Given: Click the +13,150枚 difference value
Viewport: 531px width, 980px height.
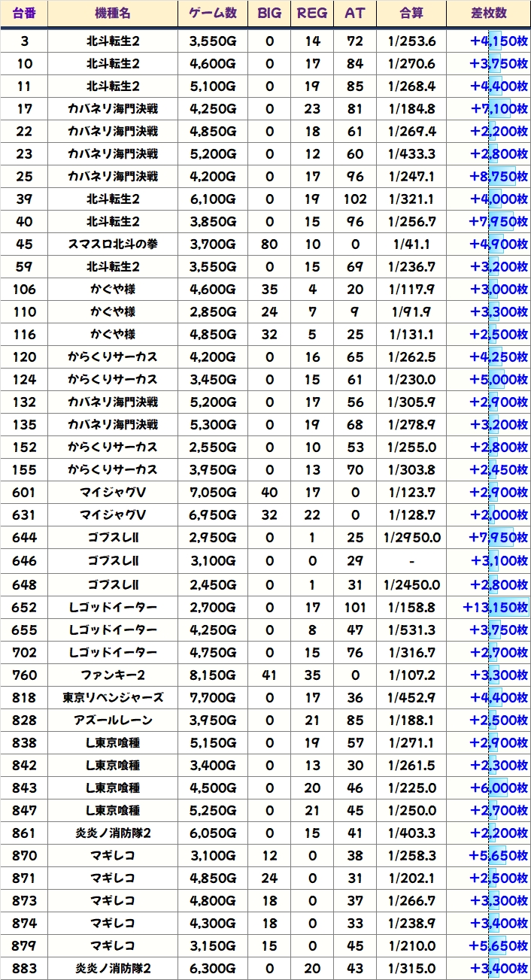Looking at the screenshot, I should point(495,607).
